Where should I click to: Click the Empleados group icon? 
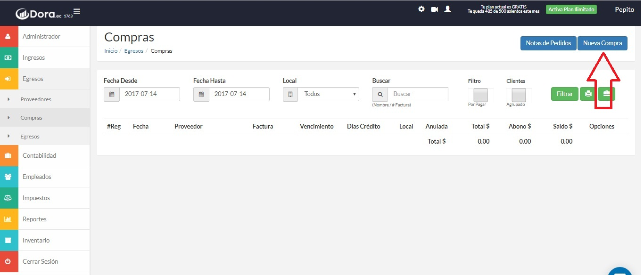(x=8, y=177)
